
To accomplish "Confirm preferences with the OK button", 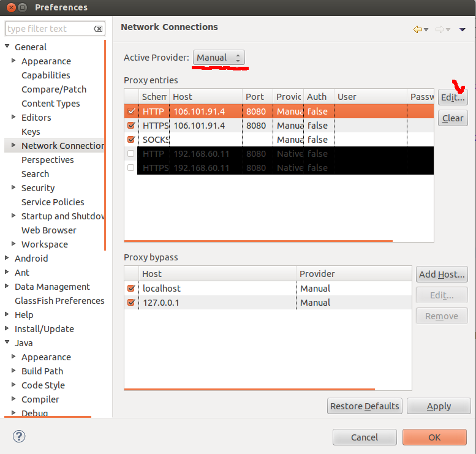I will click(434, 437).
